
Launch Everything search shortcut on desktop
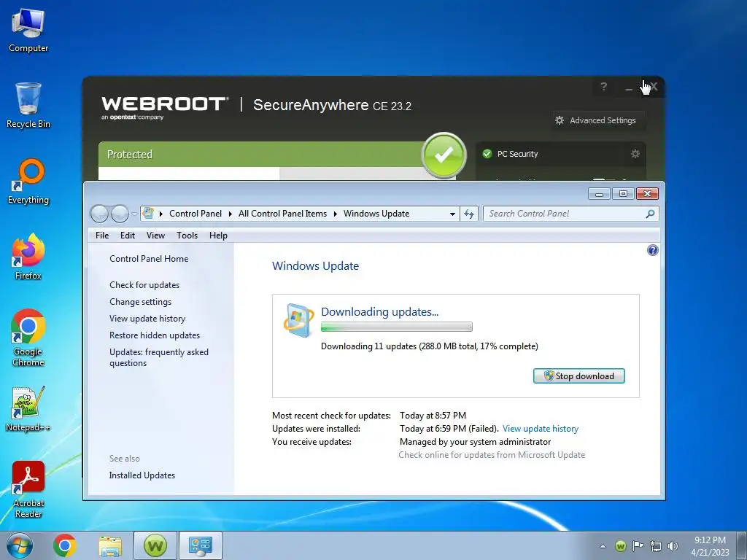(28, 182)
